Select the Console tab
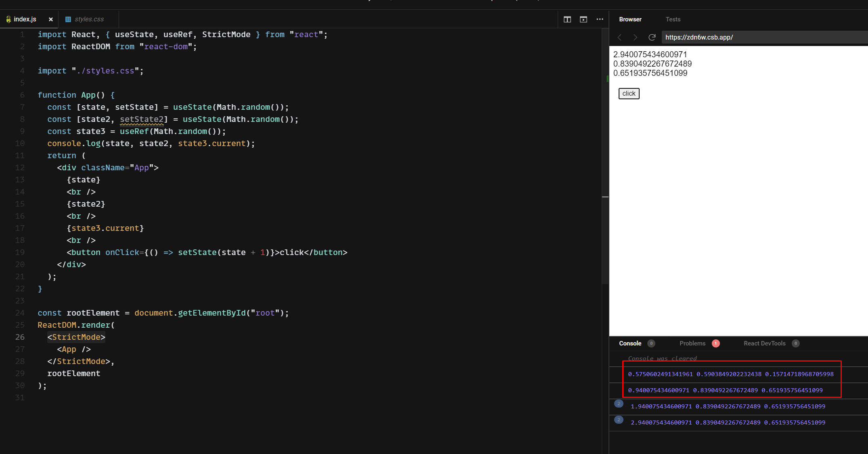 [630, 343]
